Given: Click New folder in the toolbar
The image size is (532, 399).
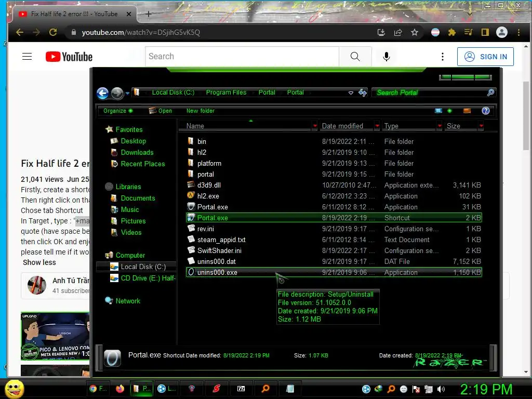Looking at the screenshot, I should coord(200,111).
